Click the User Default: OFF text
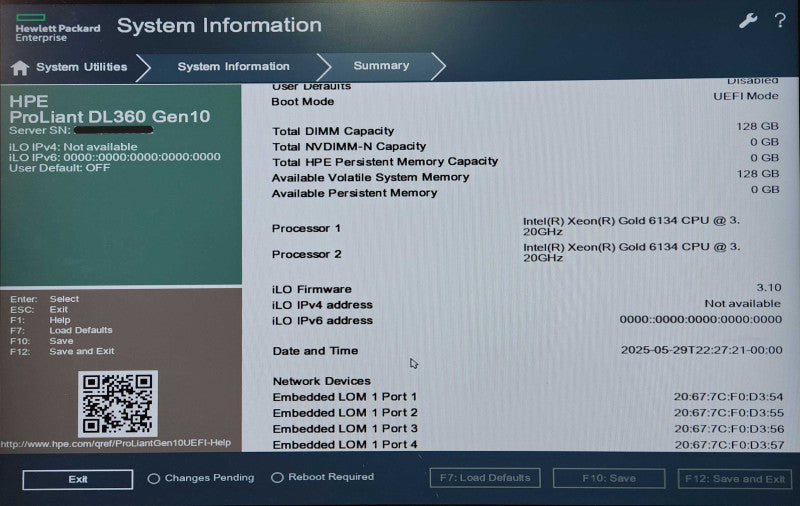The width and height of the screenshot is (800, 506). click(x=59, y=168)
